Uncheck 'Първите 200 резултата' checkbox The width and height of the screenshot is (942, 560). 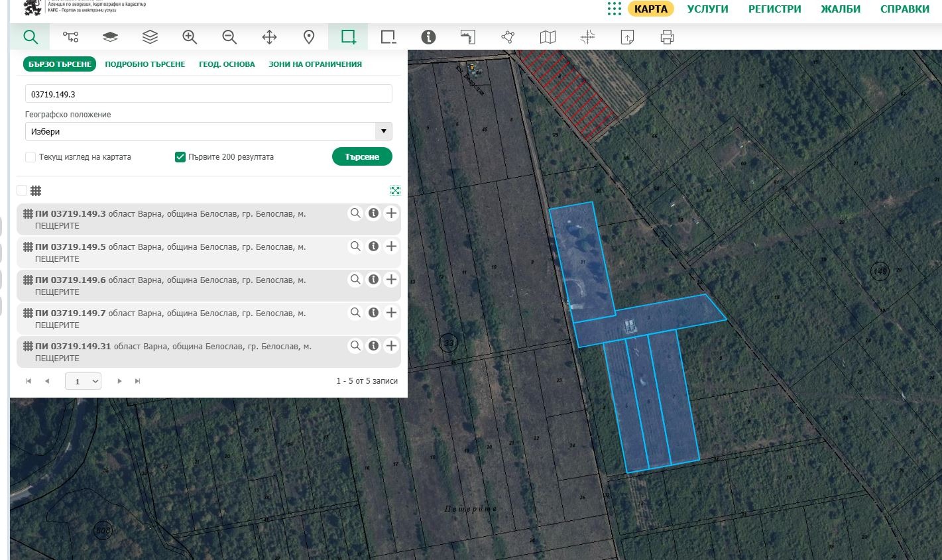coord(180,157)
